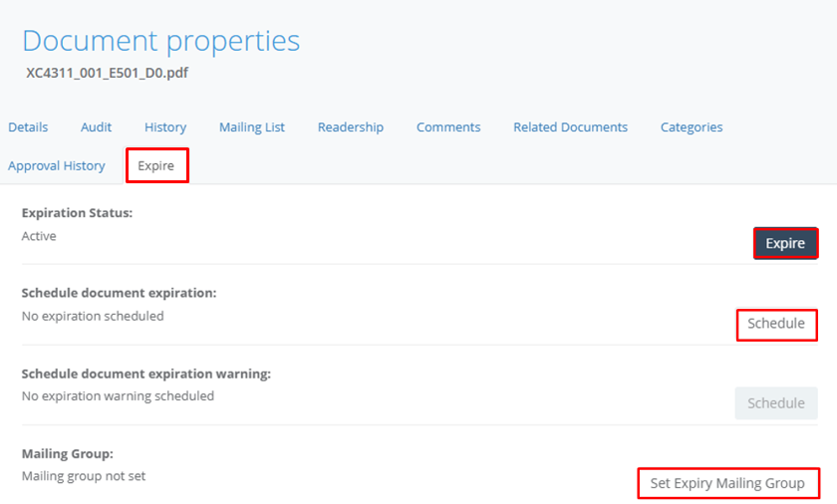Open the Related Documents tab
837x504 pixels.
click(570, 126)
